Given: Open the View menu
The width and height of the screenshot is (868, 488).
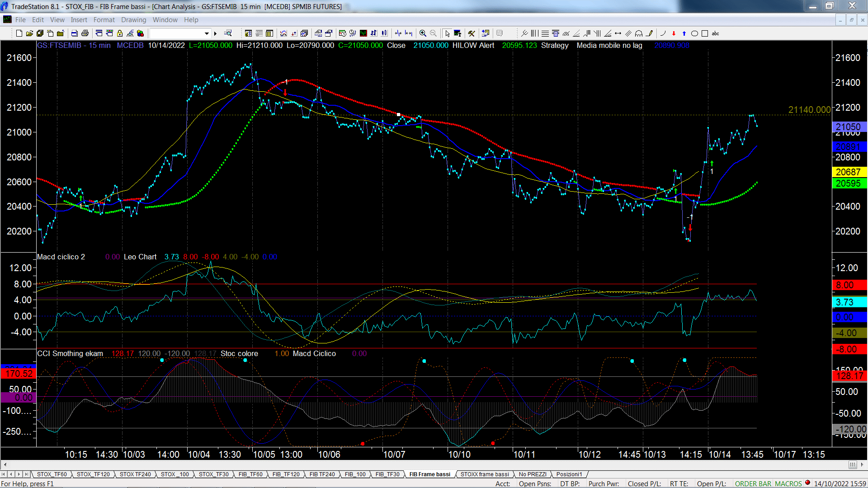Looking at the screenshot, I should coord(57,20).
